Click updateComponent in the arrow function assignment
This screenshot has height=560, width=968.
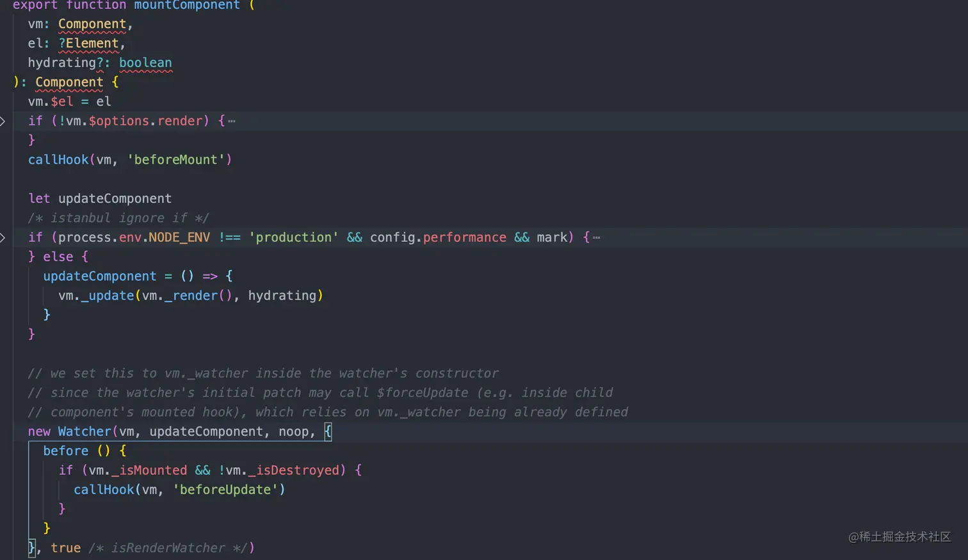click(100, 276)
